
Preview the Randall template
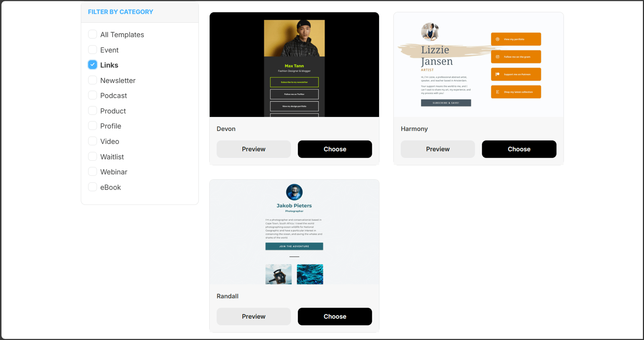[253, 316]
